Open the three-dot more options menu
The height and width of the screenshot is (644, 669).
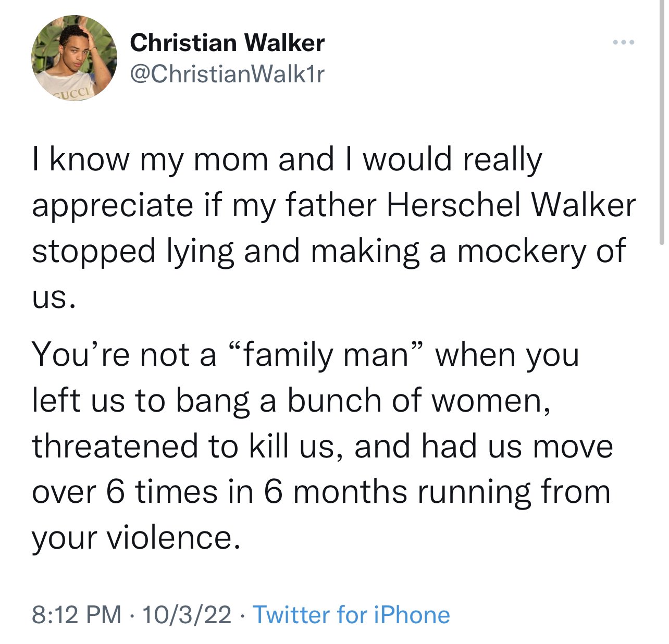[623, 42]
